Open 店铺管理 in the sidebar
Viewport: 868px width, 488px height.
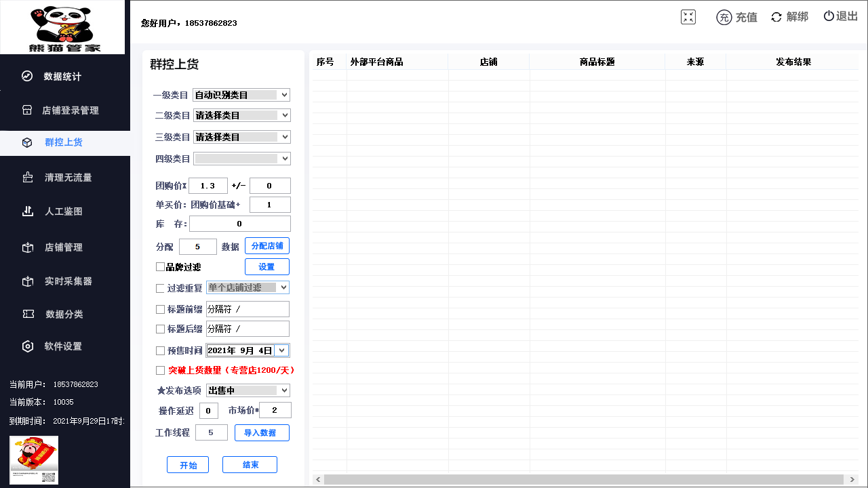coord(64,247)
